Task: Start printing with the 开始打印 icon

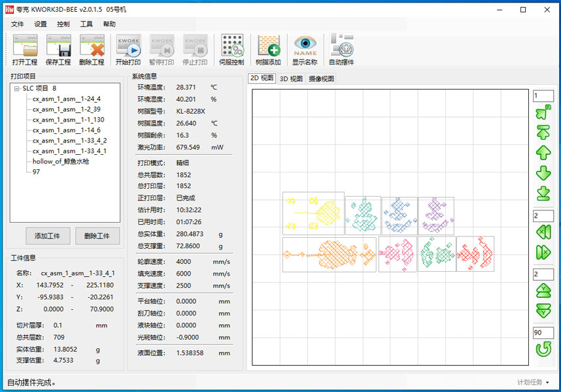Action: pyautogui.click(x=128, y=50)
